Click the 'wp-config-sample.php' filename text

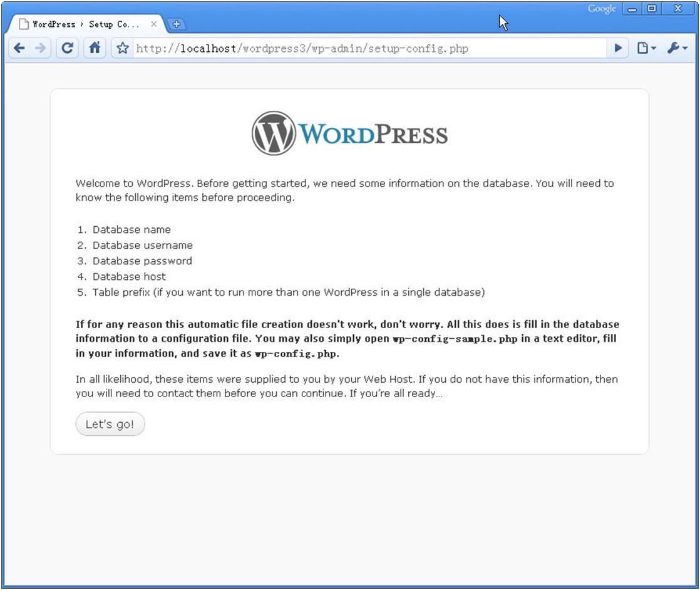pos(455,339)
